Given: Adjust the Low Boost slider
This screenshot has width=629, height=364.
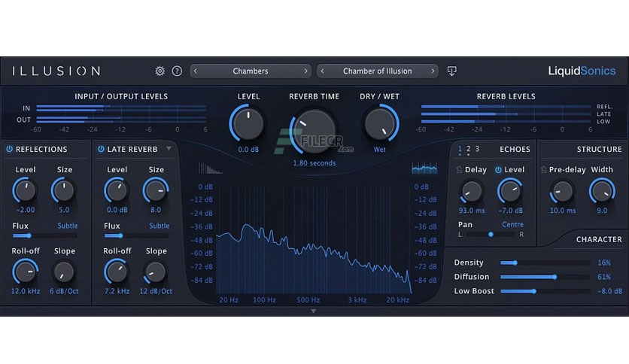Looking at the screenshot, I should 545,291.
